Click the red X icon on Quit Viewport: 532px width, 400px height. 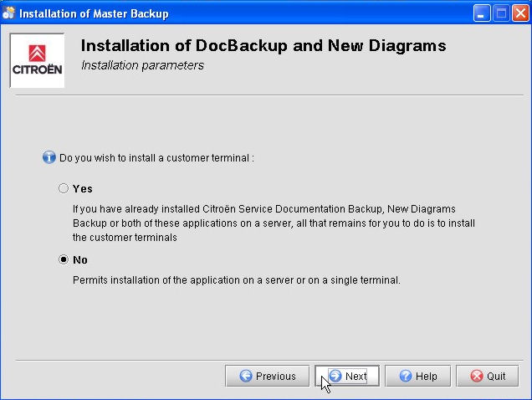click(476, 377)
